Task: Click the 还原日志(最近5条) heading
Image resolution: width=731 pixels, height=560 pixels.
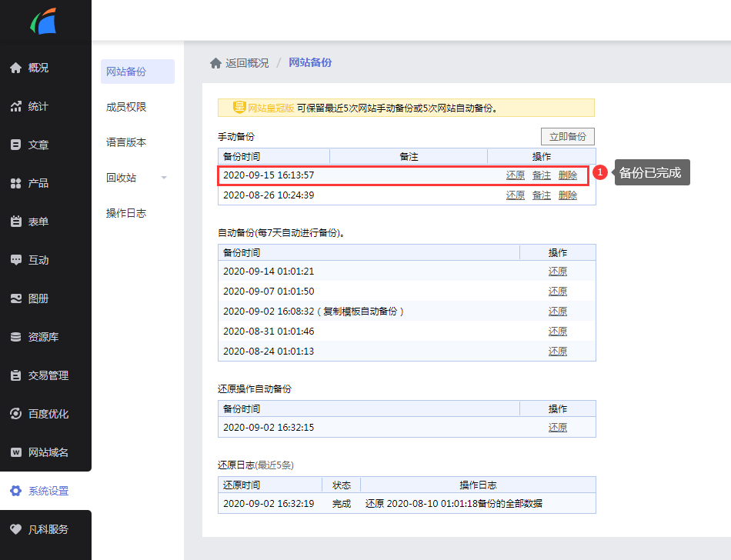Action: [x=255, y=465]
